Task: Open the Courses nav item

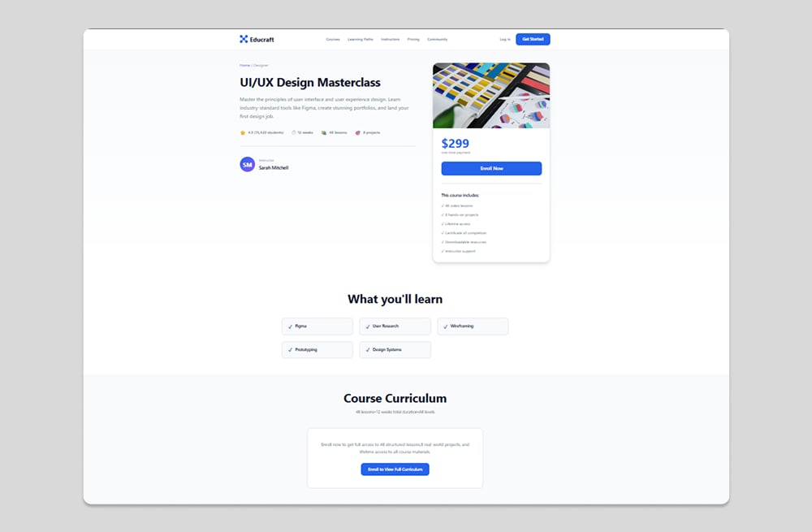Action: tap(333, 39)
